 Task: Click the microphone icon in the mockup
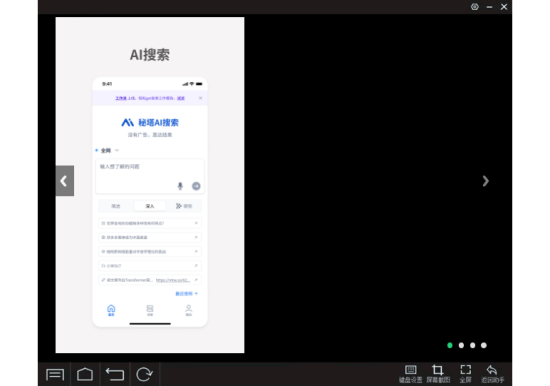(x=180, y=186)
